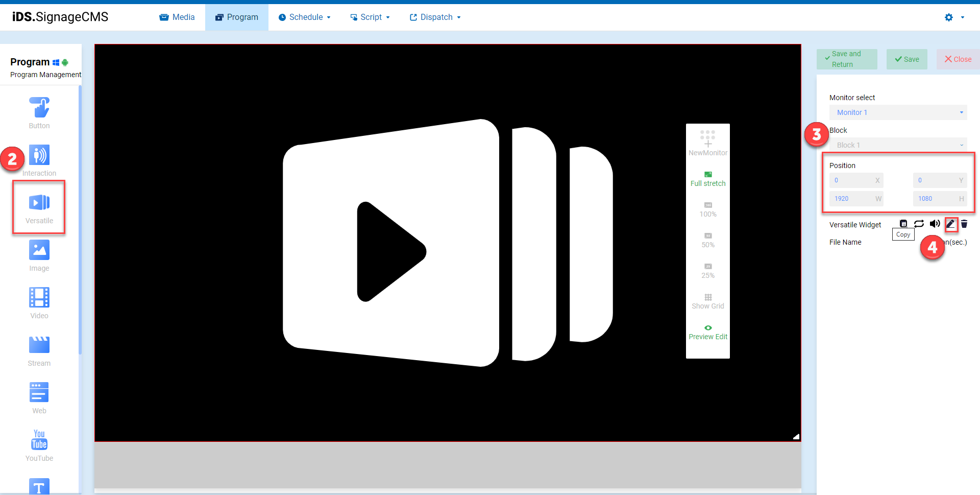The image size is (980, 495).
Task: Open the Block 1 dropdown
Action: pyautogui.click(x=898, y=145)
